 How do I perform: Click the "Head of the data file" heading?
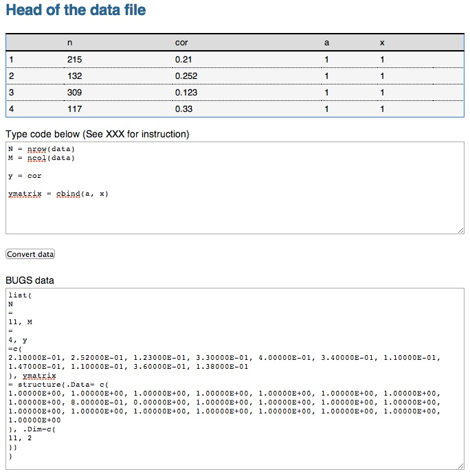(x=76, y=10)
